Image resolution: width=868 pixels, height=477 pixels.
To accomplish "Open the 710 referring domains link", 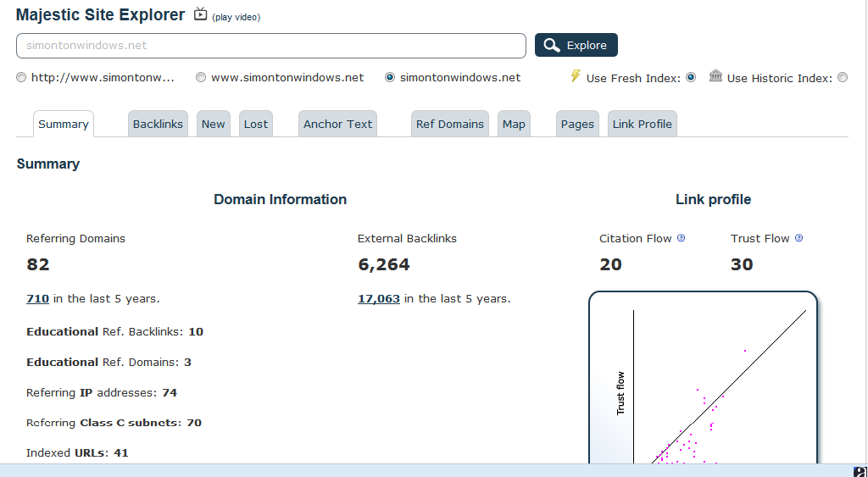I will [x=37, y=299].
